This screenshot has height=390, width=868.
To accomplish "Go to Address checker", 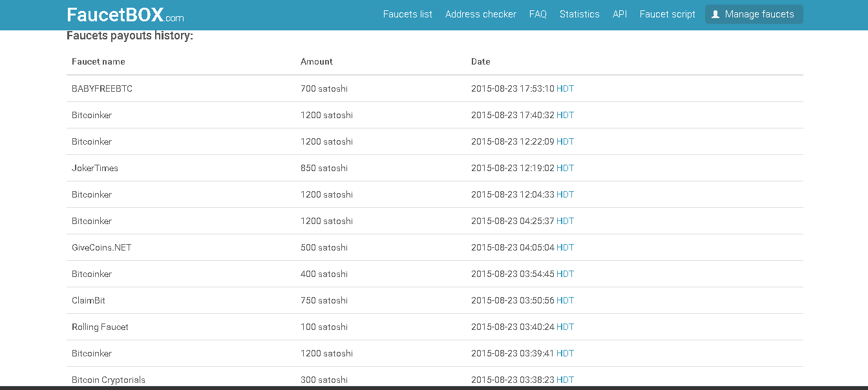I will [481, 14].
